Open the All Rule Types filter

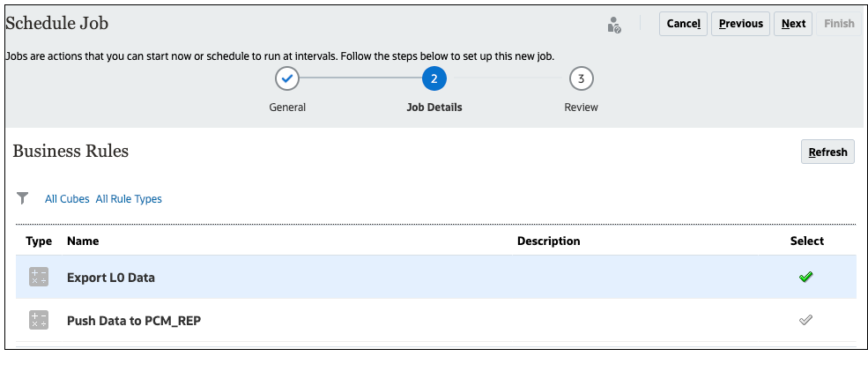coord(129,199)
